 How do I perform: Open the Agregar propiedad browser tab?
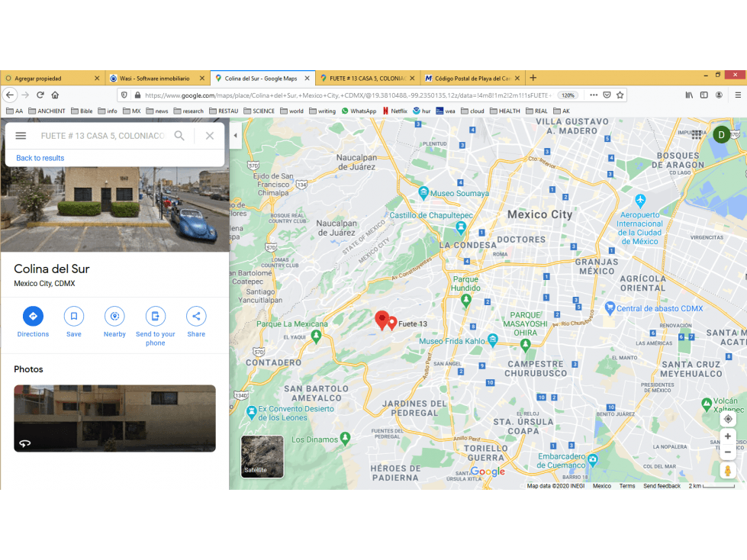click(x=53, y=78)
